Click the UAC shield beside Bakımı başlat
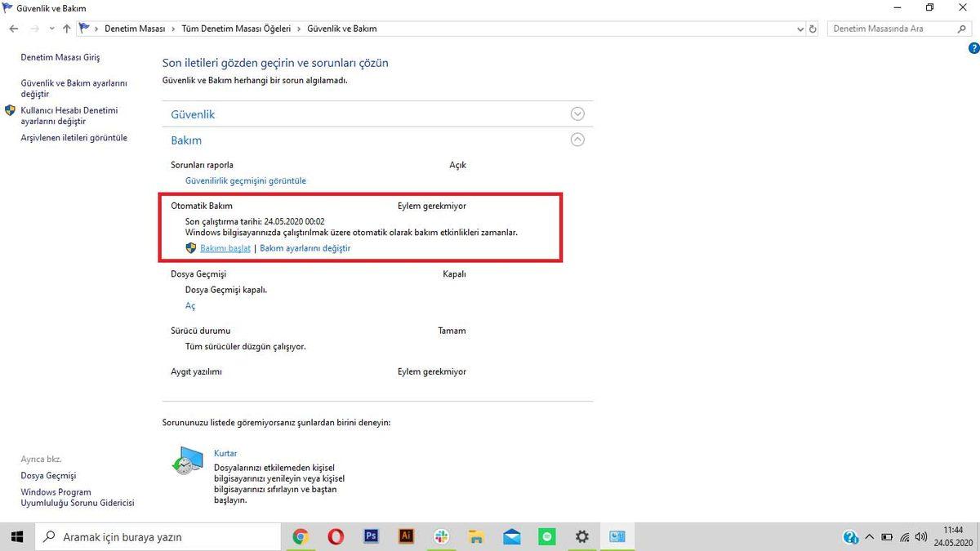Viewport: 980px width, 551px height. [191, 247]
